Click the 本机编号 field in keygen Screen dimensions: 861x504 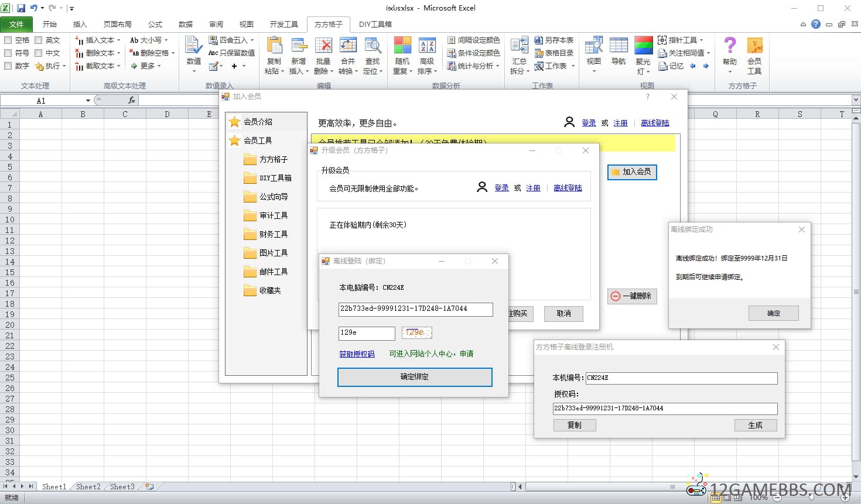(x=682, y=378)
